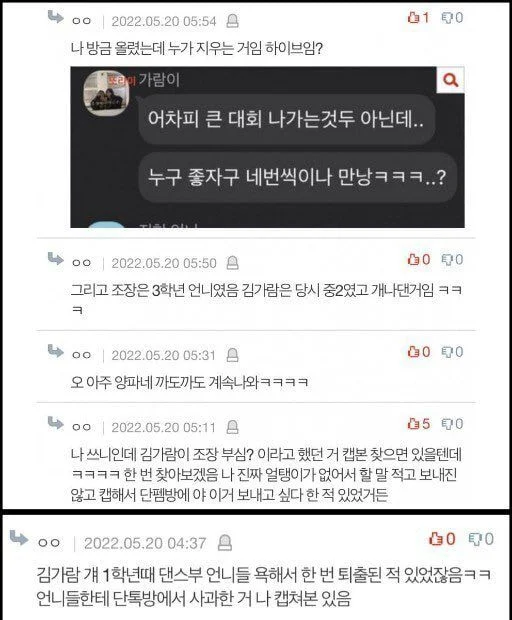Like the 05:54 comment with thumbs-up
Viewport: 512px width, 620px height.
tap(418, 17)
